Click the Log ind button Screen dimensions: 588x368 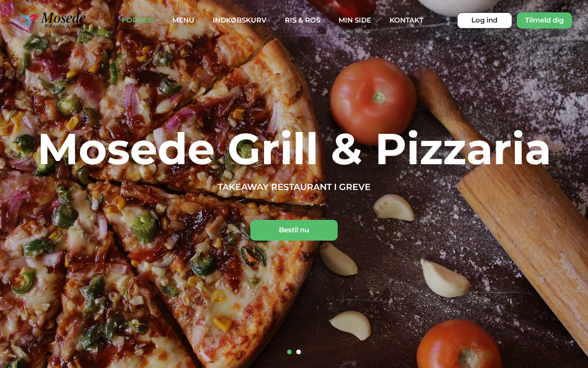(485, 20)
